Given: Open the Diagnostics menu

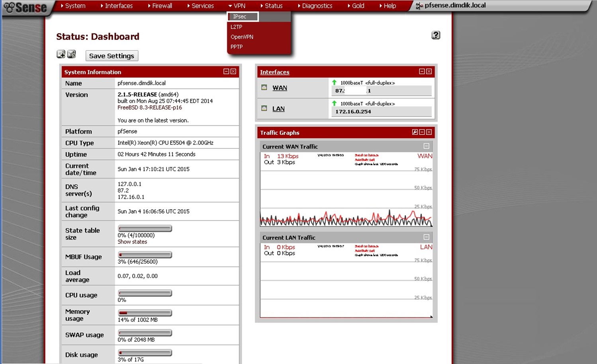Looking at the screenshot, I should [x=315, y=6].
